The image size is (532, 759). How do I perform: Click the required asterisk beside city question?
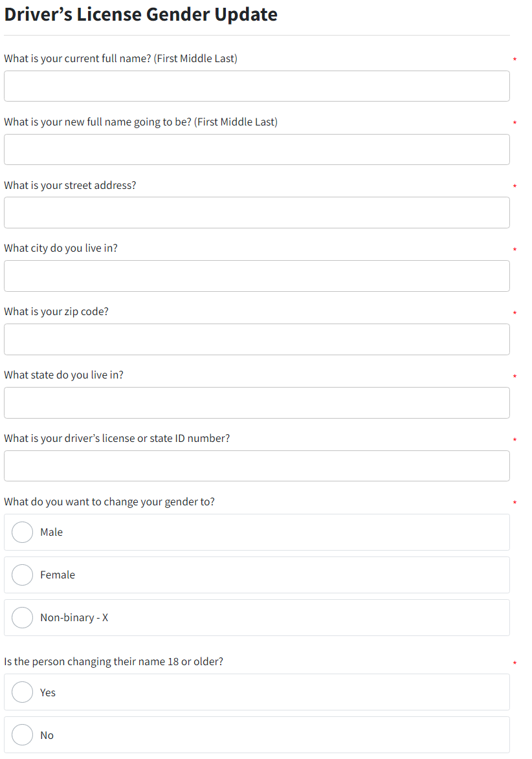point(514,248)
